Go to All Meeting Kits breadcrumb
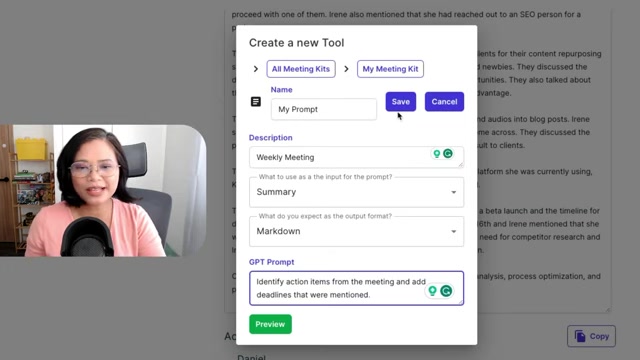This screenshot has width=640, height=360. (x=301, y=69)
